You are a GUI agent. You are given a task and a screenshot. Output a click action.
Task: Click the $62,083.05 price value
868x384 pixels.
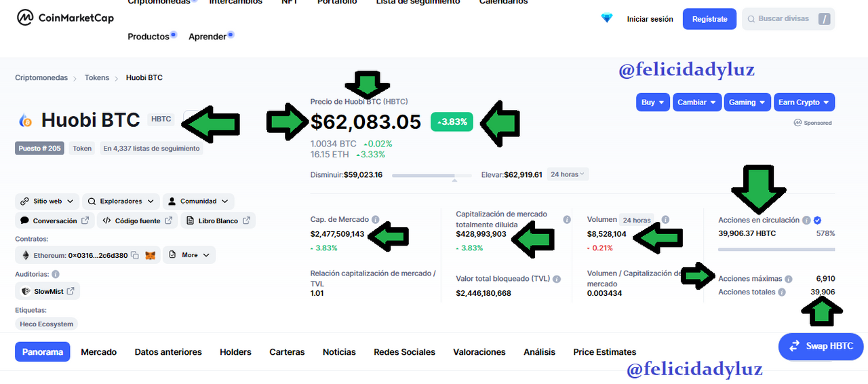366,122
